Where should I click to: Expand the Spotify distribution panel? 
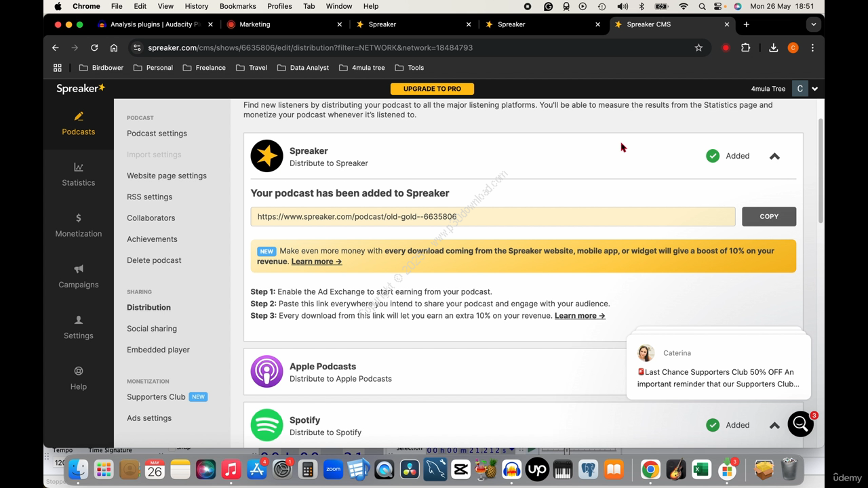pyautogui.click(x=774, y=425)
